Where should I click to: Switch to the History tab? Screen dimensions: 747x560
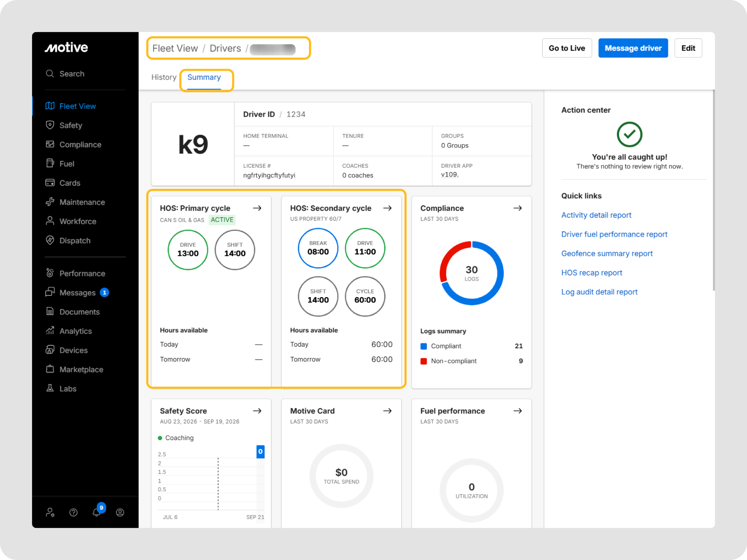click(x=164, y=77)
